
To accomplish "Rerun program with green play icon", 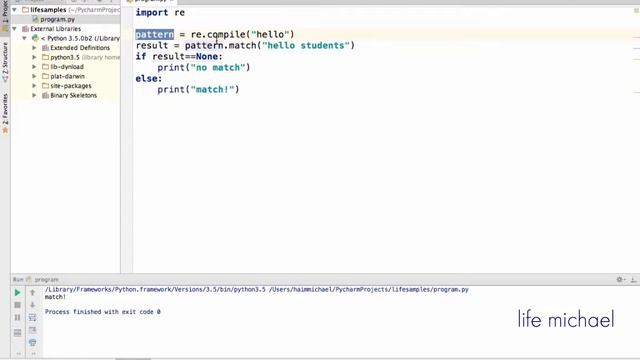I will pos(17,293).
